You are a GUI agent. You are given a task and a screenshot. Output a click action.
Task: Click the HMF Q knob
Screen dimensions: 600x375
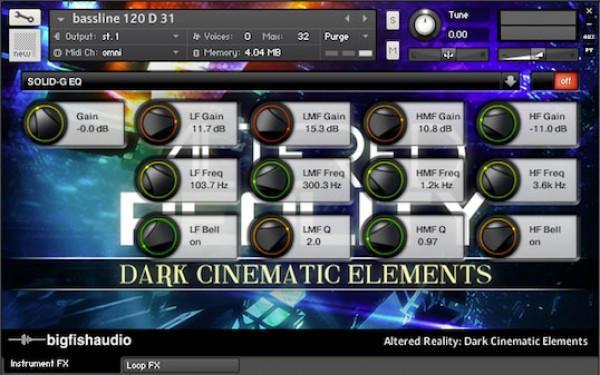tap(385, 236)
